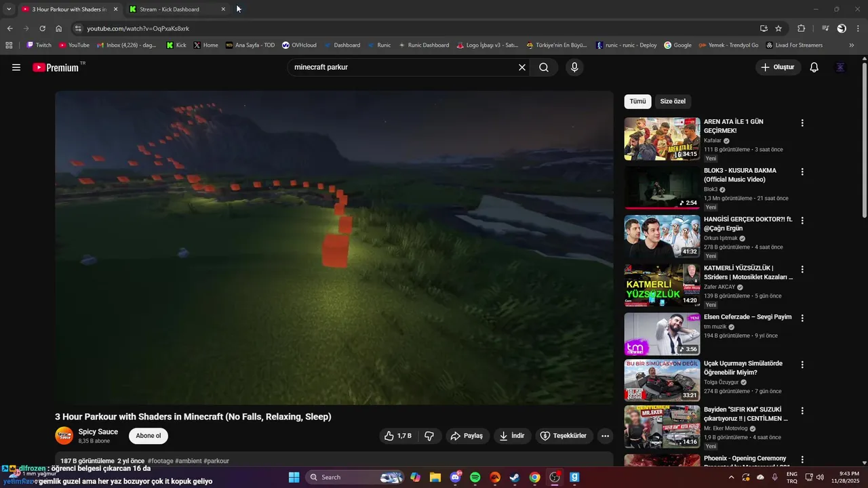868x488 pixels.
Task: Open media controls icon in browser toolbar
Action: click(825, 28)
